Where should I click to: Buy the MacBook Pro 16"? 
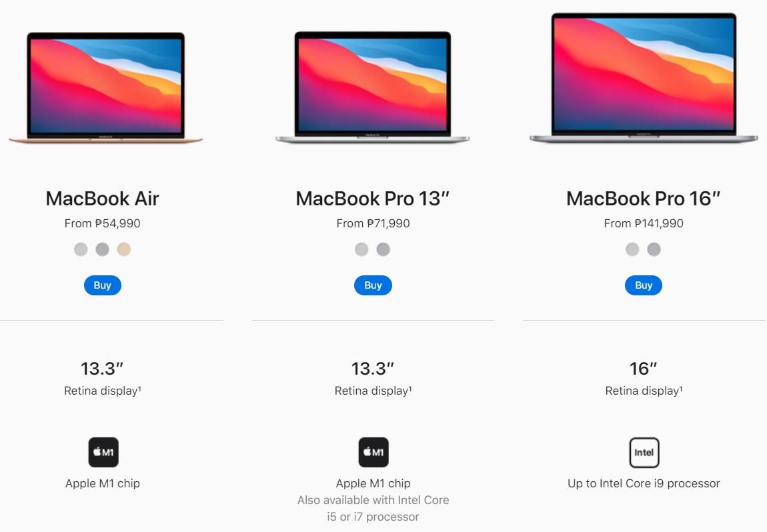point(644,285)
